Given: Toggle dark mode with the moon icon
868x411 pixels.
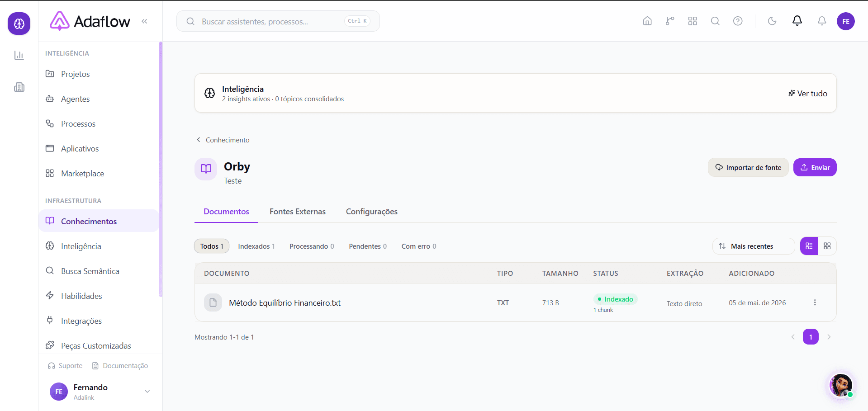Looking at the screenshot, I should pyautogui.click(x=772, y=21).
